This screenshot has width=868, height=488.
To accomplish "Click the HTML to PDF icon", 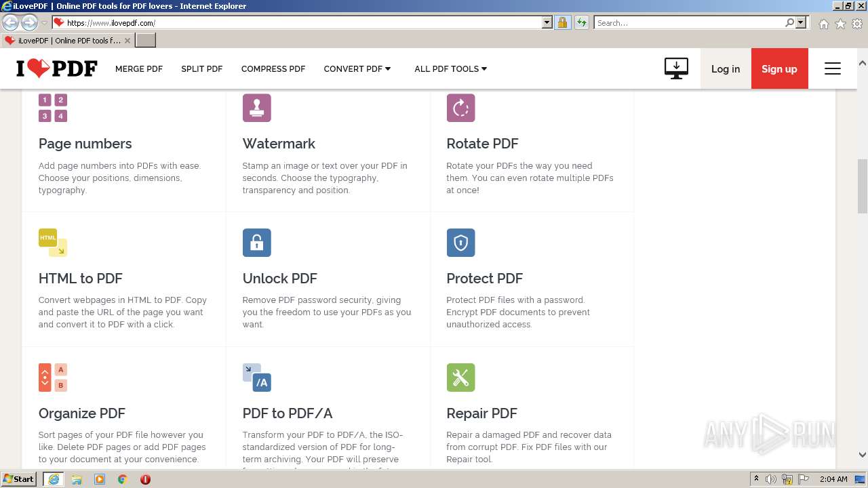I will coord(53,243).
